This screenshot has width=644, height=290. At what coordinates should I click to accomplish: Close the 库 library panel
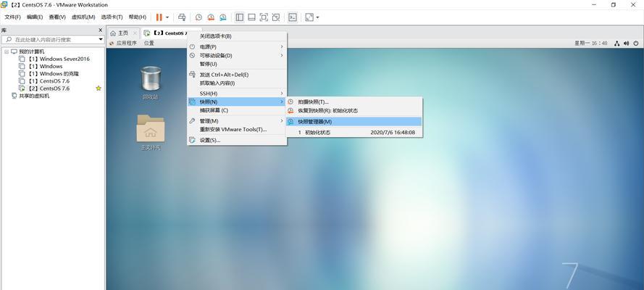coord(100,30)
